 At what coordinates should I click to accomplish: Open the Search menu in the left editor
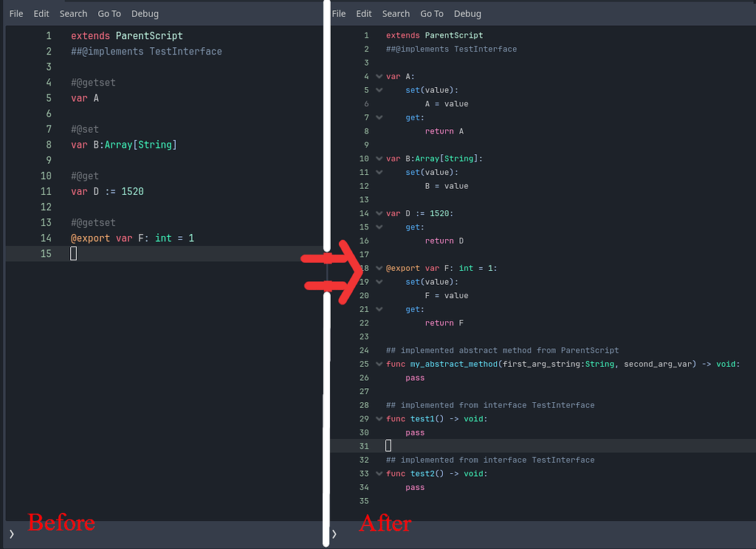(x=73, y=13)
